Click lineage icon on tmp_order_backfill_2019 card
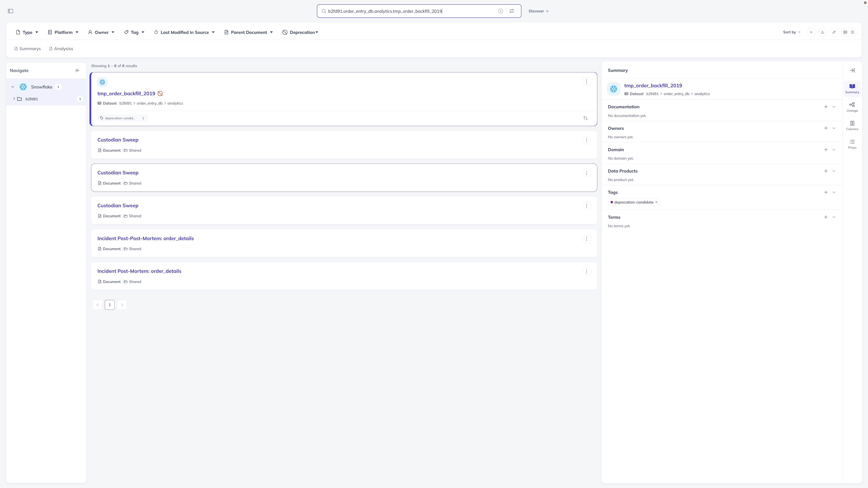Viewport: 868px width, 488px height. click(x=585, y=118)
